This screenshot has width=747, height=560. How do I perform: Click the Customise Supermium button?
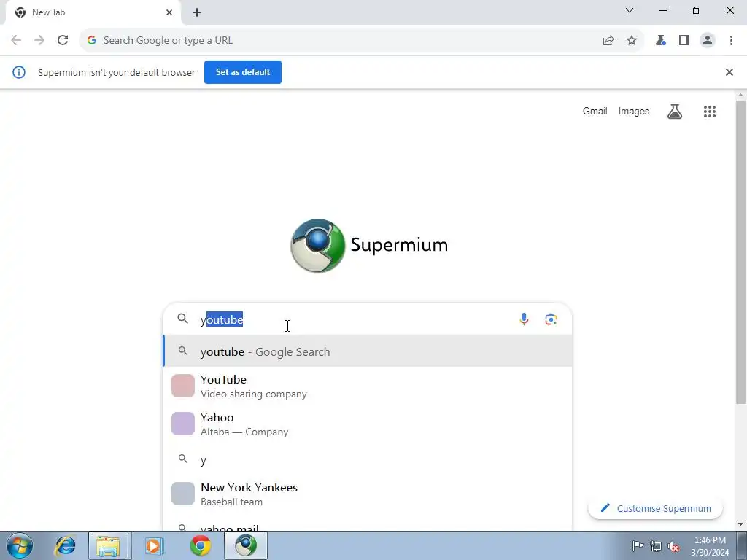click(656, 508)
